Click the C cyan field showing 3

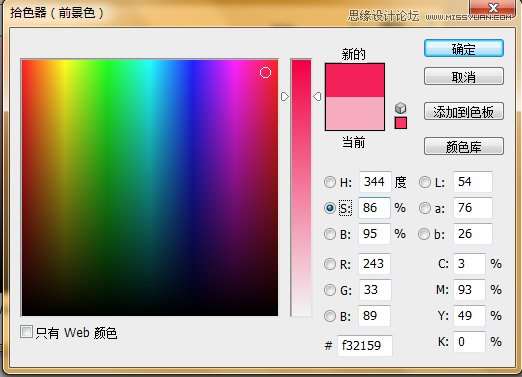469,264
